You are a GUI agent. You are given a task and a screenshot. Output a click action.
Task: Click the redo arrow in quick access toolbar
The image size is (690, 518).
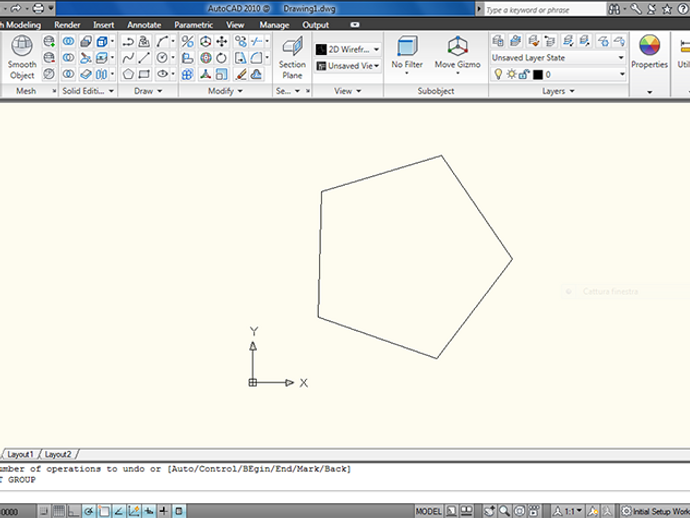[15, 8]
